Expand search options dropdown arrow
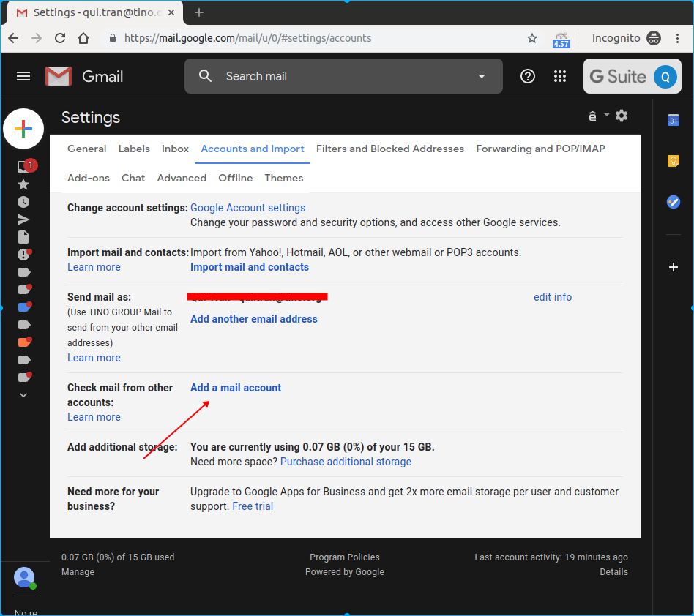Image resolution: width=694 pixels, height=616 pixels. point(482,77)
